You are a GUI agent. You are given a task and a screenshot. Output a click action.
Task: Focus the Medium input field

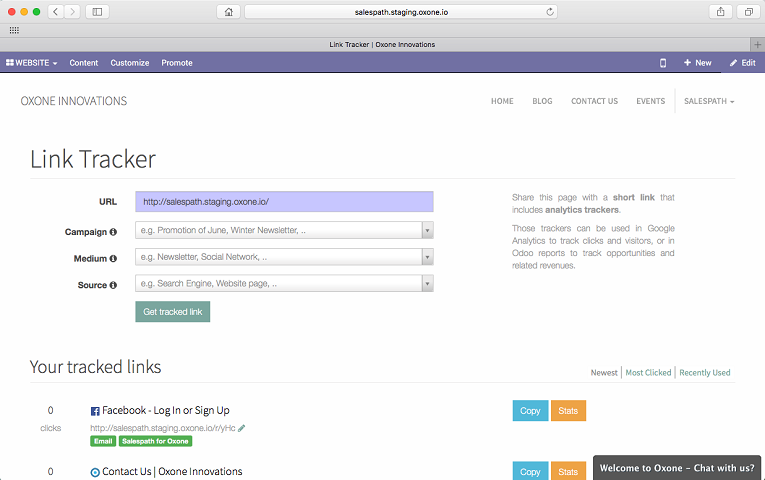pyautogui.click(x=279, y=257)
